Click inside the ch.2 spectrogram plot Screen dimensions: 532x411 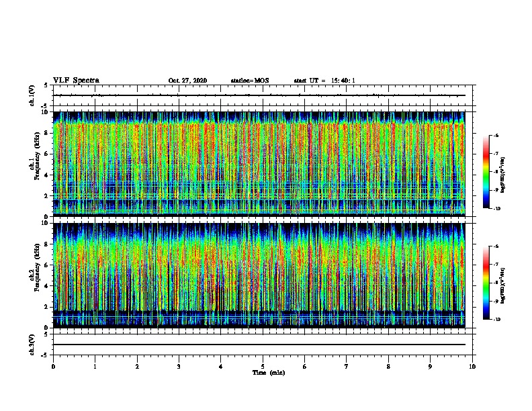click(259, 275)
